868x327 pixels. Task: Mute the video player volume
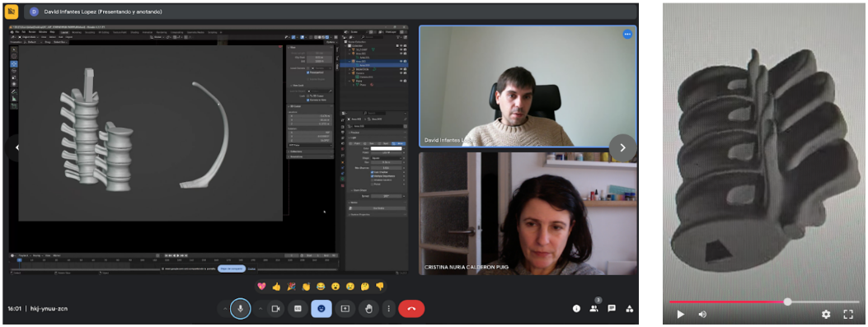click(702, 315)
